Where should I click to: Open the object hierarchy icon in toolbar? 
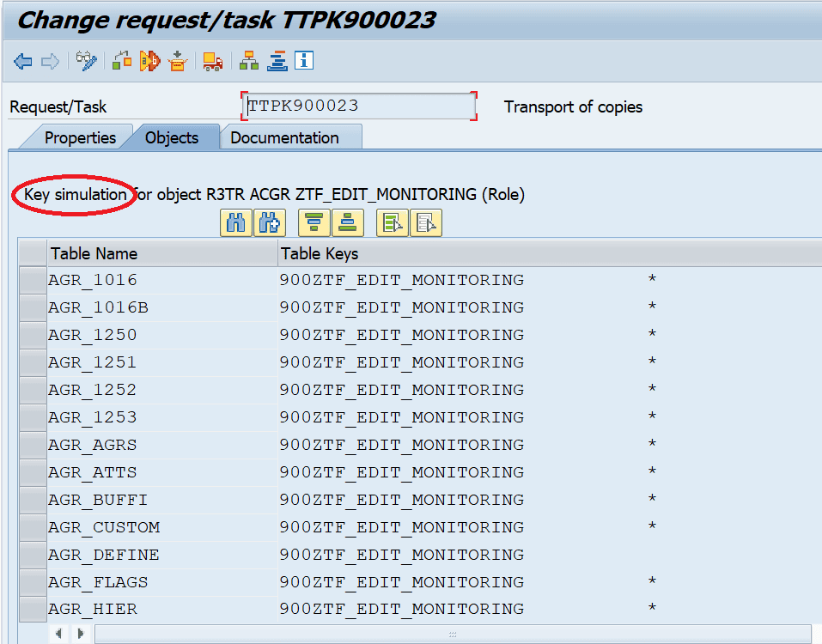click(249, 61)
